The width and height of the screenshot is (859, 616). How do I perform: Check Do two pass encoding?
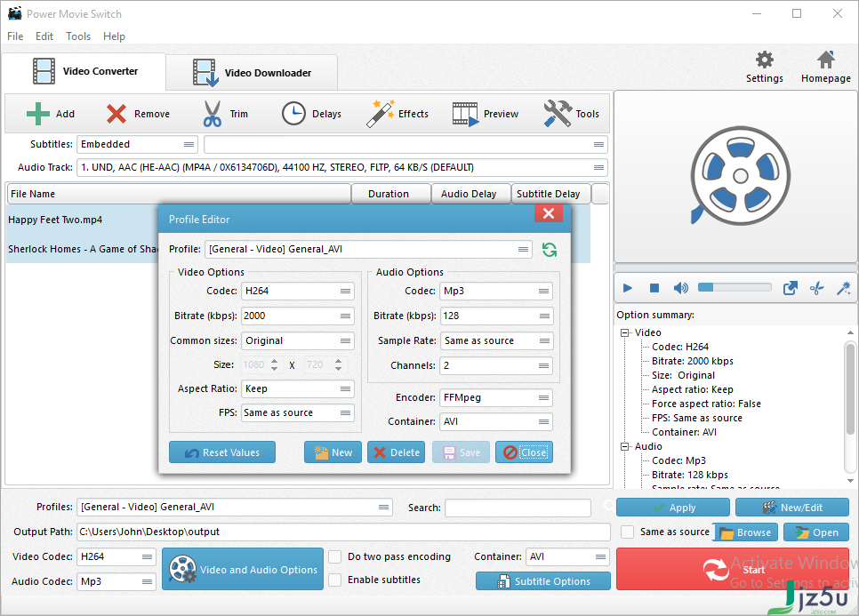point(335,556)
